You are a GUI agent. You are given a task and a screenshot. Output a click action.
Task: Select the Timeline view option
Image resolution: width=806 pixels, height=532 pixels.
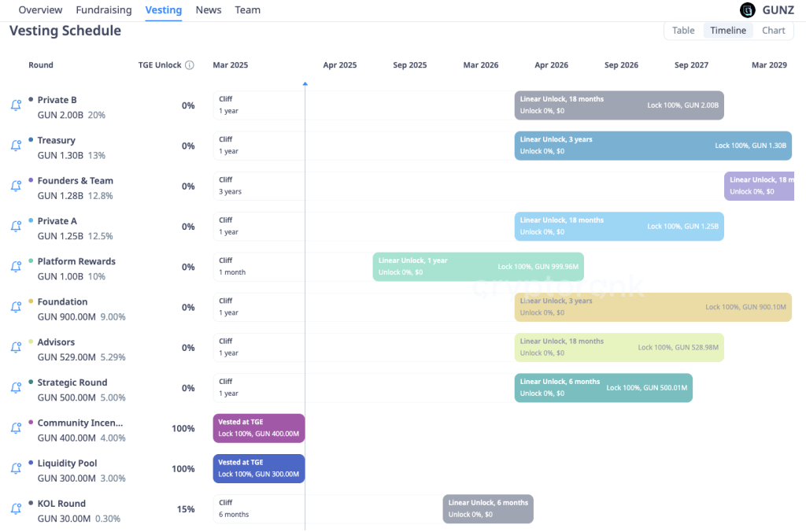727,30
